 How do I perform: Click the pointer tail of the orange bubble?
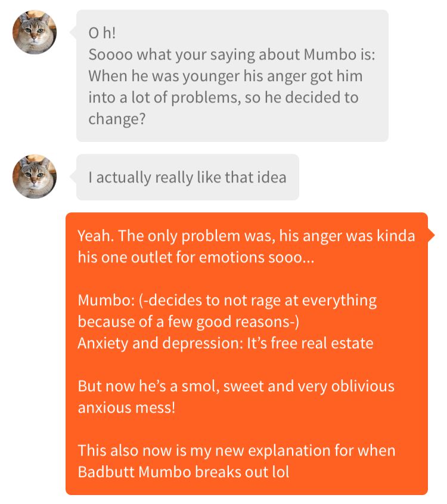(x=432, y=235)
